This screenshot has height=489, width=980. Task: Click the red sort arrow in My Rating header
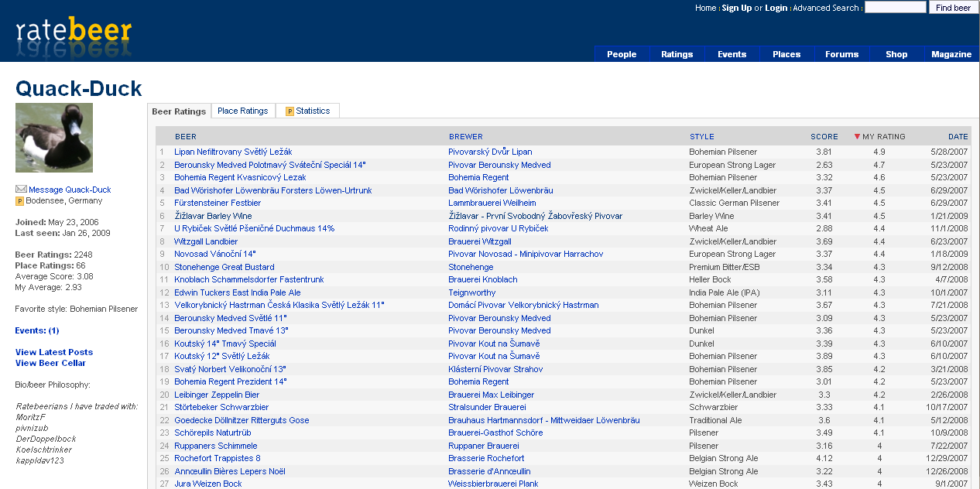coord(857,137)
